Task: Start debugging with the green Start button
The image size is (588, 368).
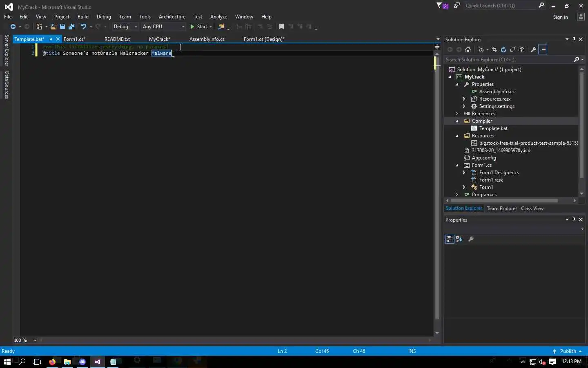Action: click(199, 27)
